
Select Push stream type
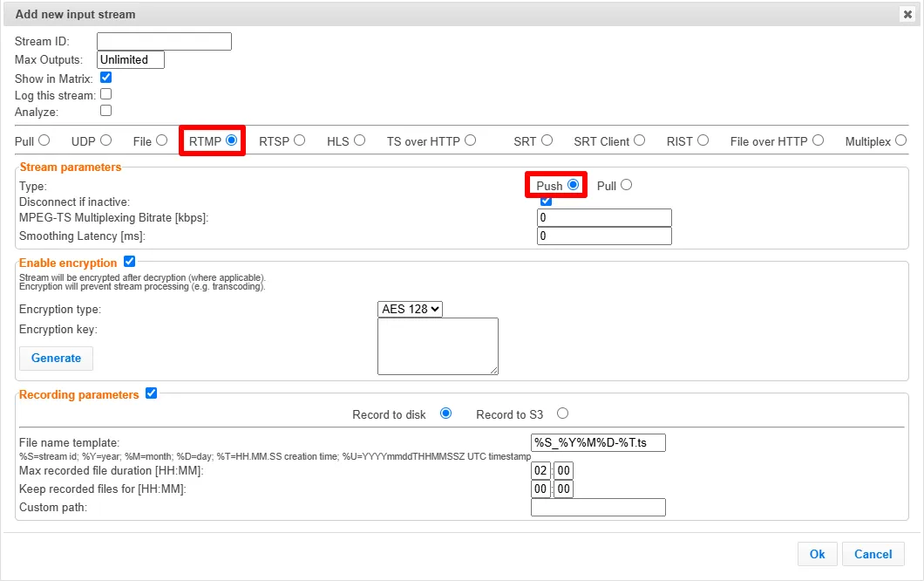[574, 185]
